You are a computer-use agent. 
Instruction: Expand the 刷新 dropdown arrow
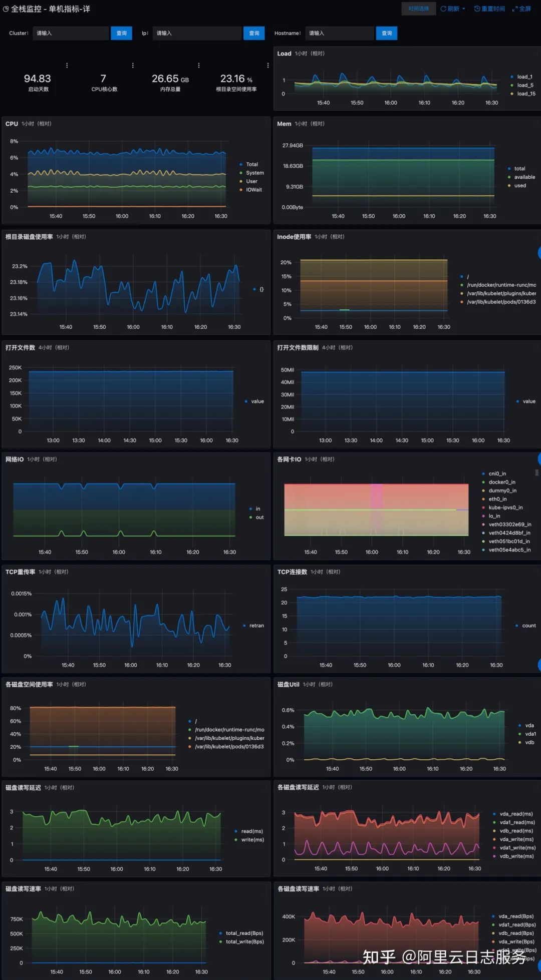[x=464, y=9]
